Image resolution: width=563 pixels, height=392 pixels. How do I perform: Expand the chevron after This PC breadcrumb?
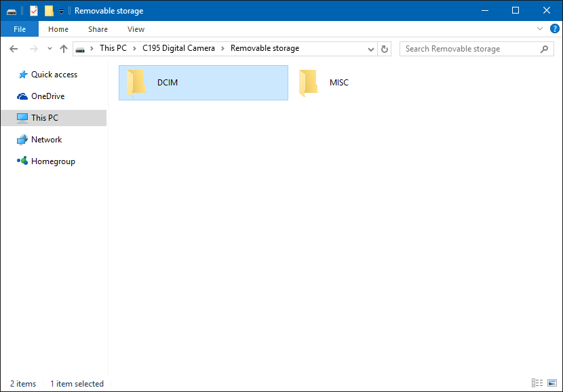[x=135, y=48]
